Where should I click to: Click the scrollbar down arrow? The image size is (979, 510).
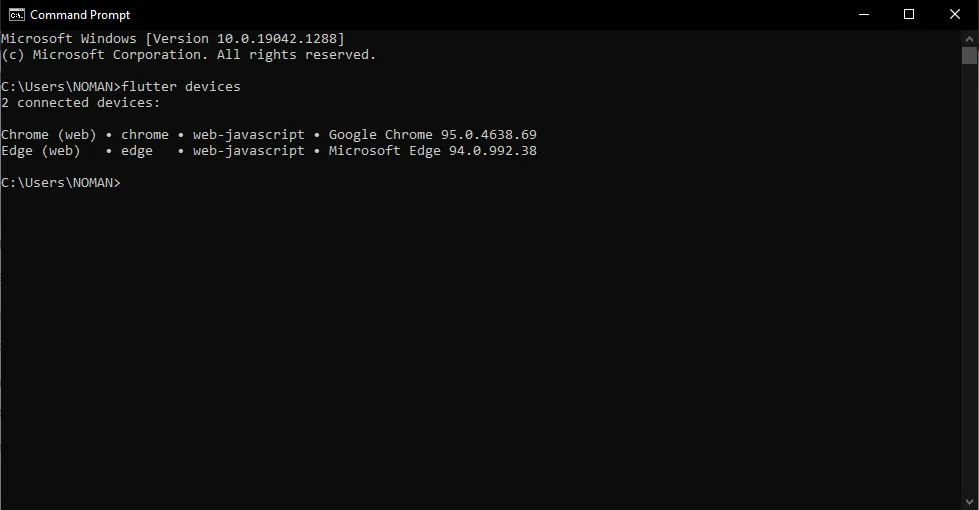coord(969,501)
